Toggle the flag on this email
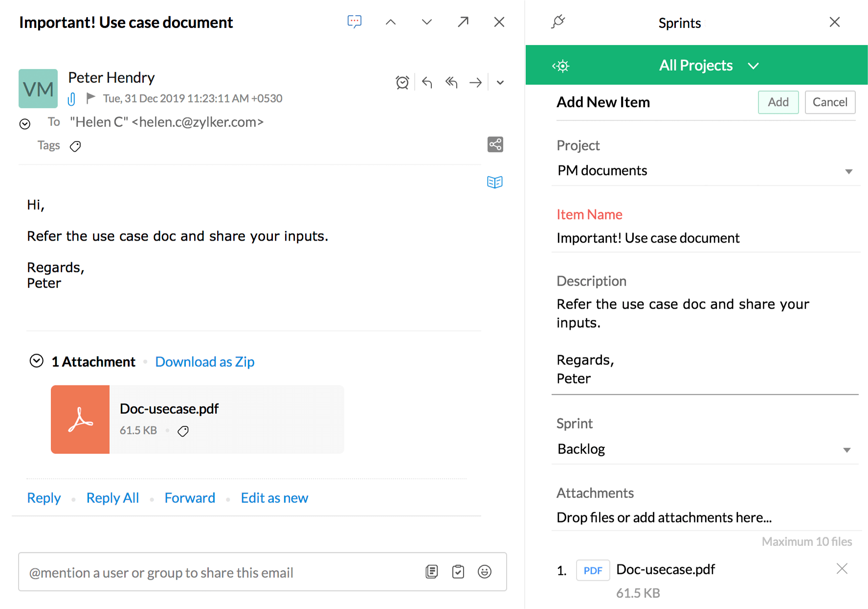868x609 pixels. tap(90, 98)
